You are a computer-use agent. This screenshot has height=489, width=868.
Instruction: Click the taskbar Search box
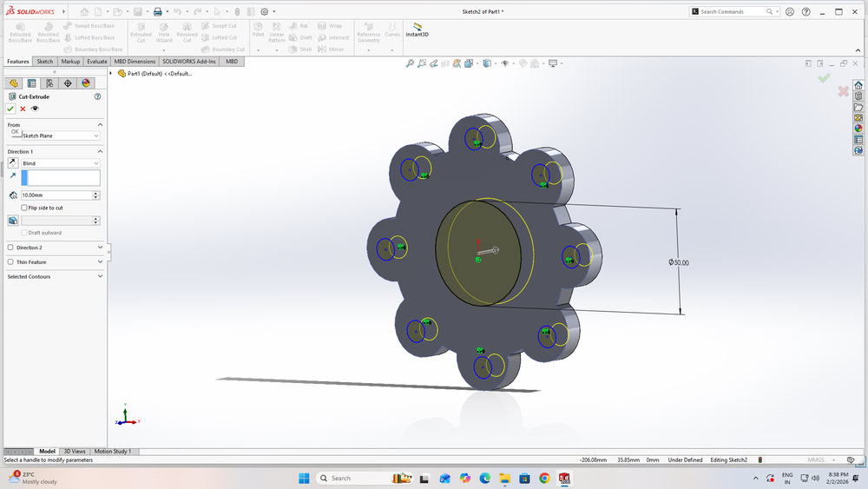pyautogui.click(x=365, y=479)
